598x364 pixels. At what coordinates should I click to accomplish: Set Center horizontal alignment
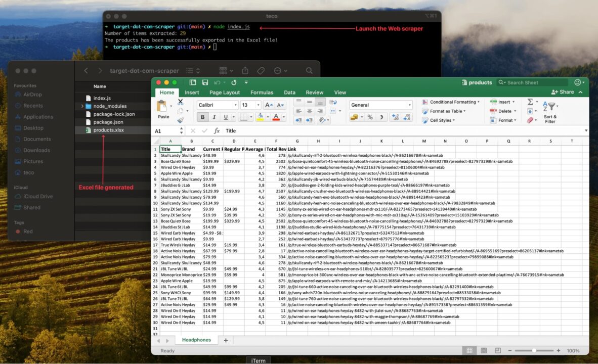(x=309, y=111)
